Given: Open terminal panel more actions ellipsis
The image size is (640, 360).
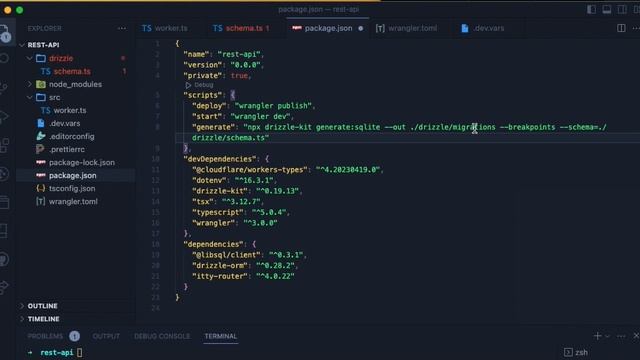Looking at the screenshot, I should click(x=621, y=336).
